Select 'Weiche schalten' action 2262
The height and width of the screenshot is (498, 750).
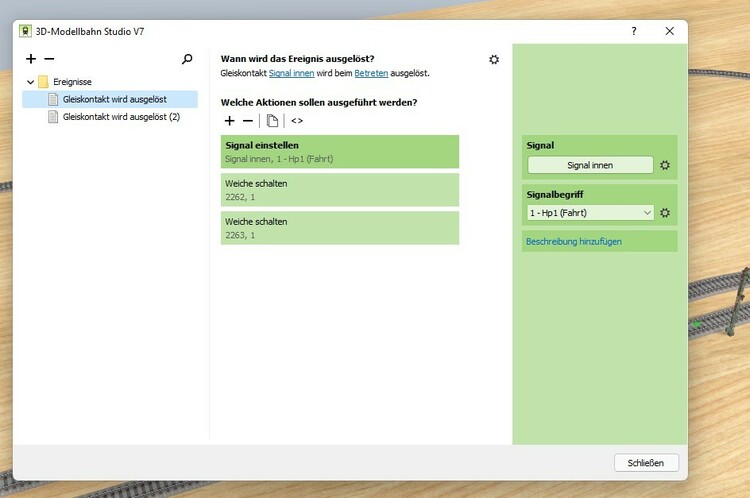click(x=340, y=190)
